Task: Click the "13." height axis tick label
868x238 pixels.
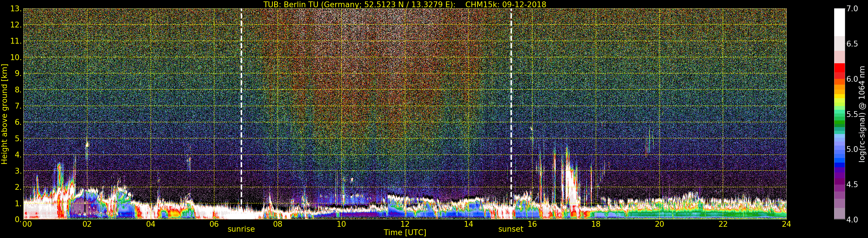Action: [x=16, y=9]
